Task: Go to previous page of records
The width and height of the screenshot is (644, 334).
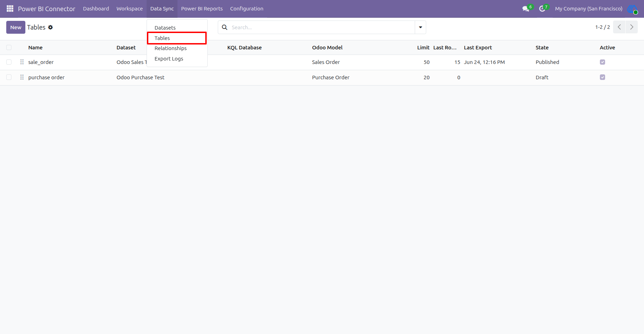Action: click(619, 27)
